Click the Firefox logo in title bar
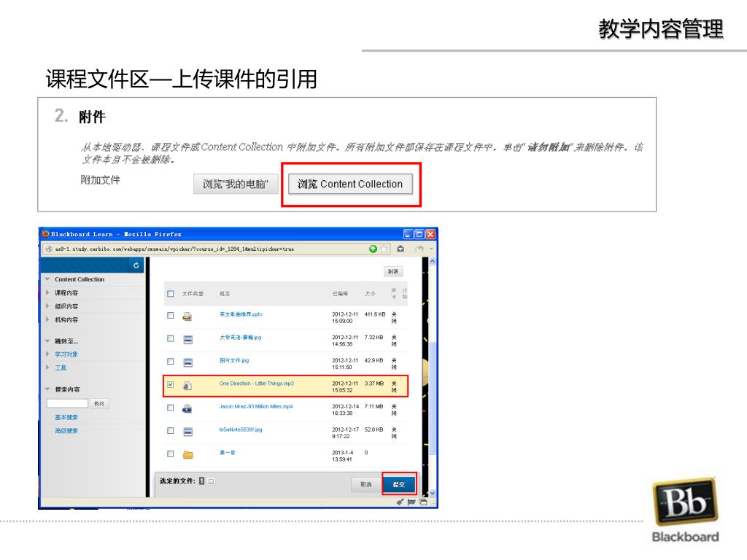747x560 pixels. 46,234
